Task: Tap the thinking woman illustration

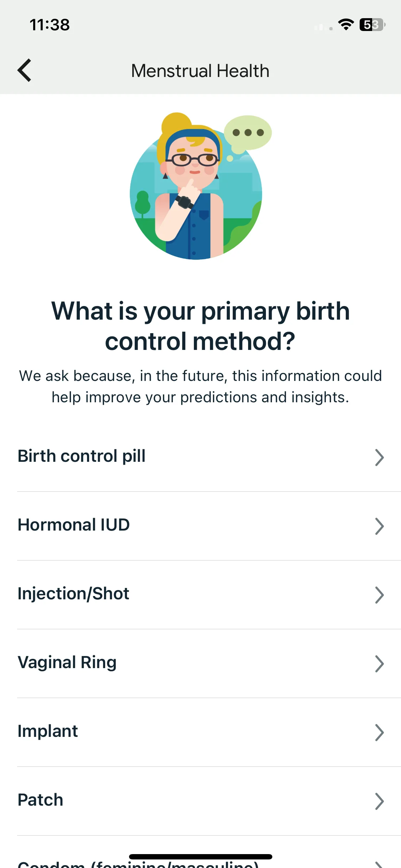Action: 196,186
